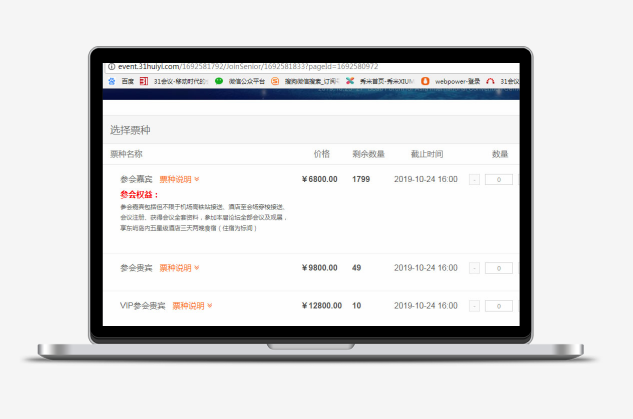This screenshot has height=419, width=633.
Task: Open the 搜狗微信搜索 bookmark
Action: 305,81
